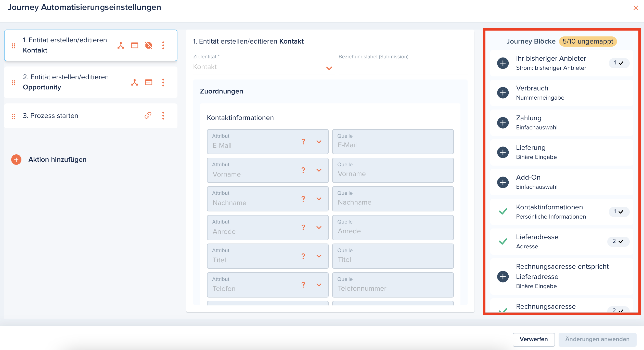
Task: Add the Zahlung block via plus icon
Action: coord(503,123)
